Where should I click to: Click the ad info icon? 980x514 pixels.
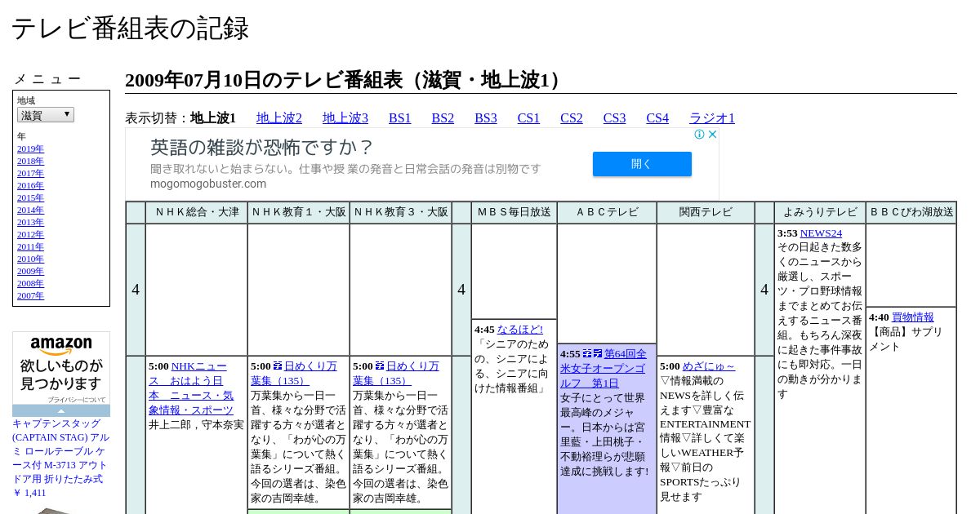(700, 135)
